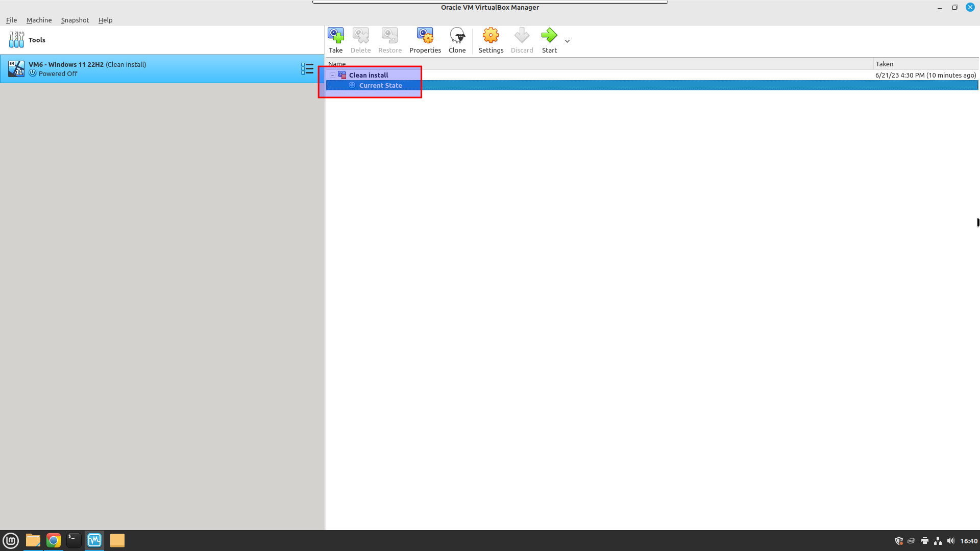Clone the virtual machine
This screenshot has height=551, width=980.
pos(457,40)
